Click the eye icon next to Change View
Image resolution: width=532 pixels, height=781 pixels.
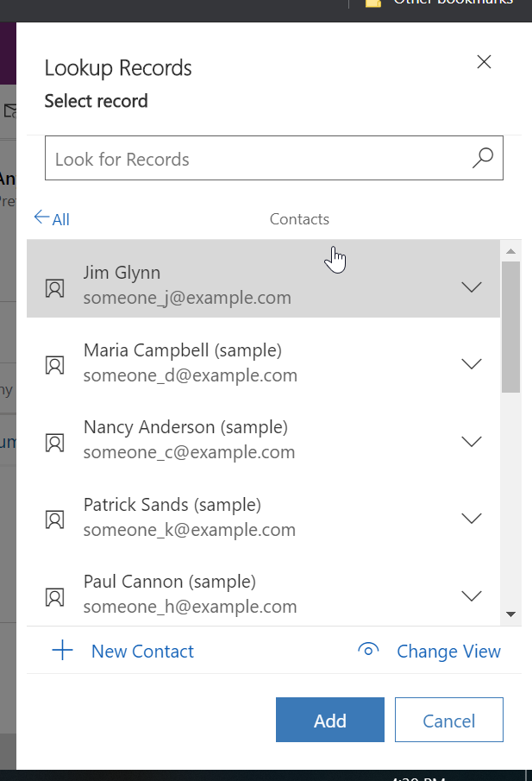point(368,651)
